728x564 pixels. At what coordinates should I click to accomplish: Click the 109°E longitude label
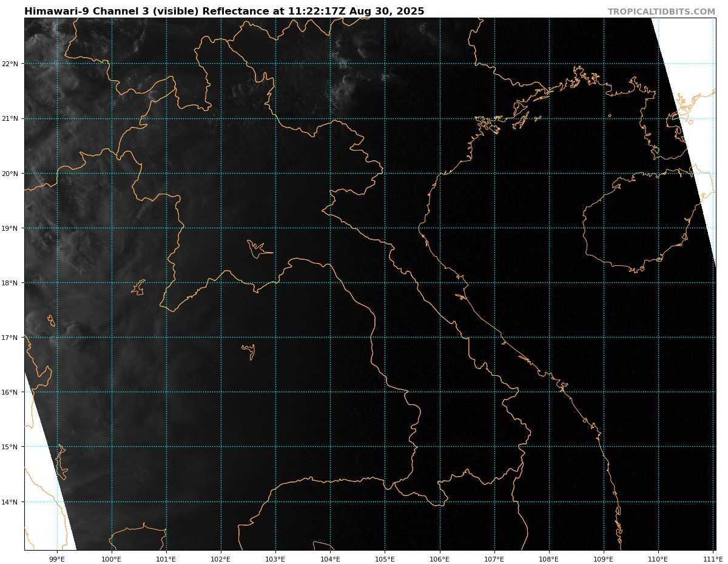click(604, 559)
